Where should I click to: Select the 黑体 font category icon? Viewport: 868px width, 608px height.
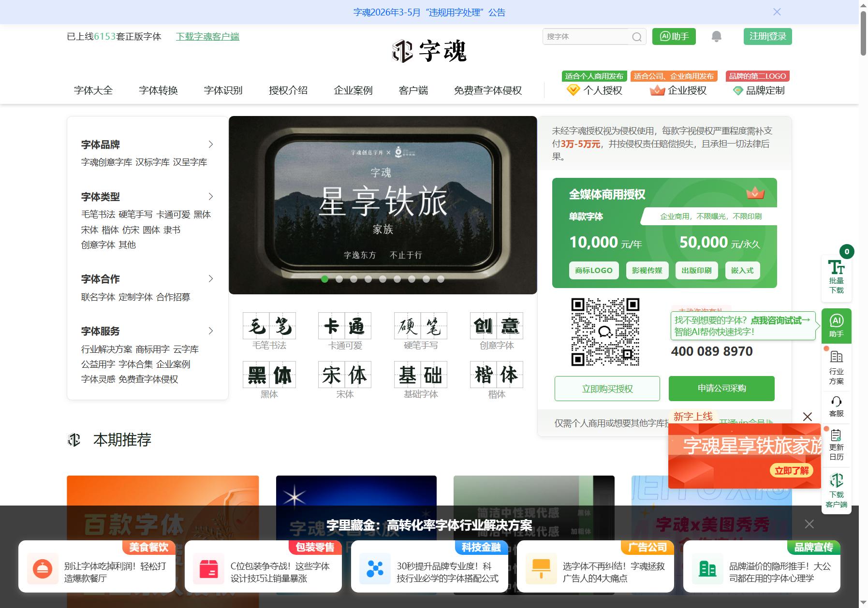[269, 375]
